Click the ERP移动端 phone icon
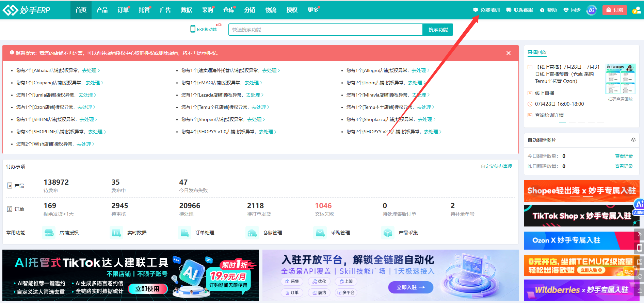Viewport: 644px width, 303px height. 193,29
